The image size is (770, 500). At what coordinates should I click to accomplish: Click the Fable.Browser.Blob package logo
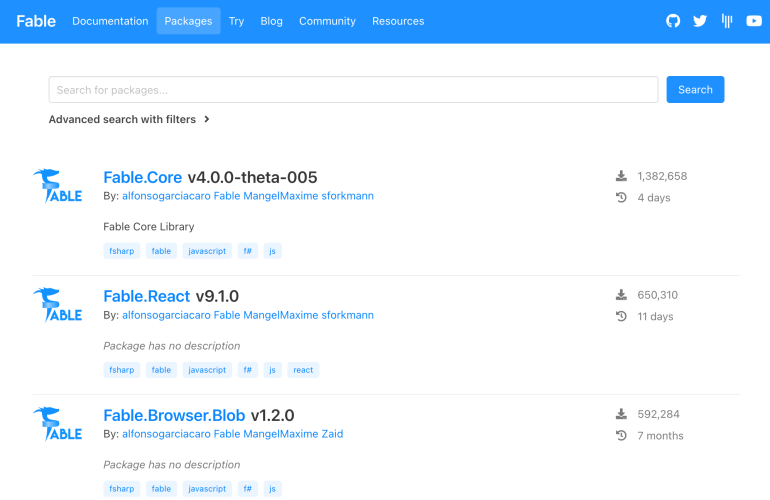(x=57, y=424)
